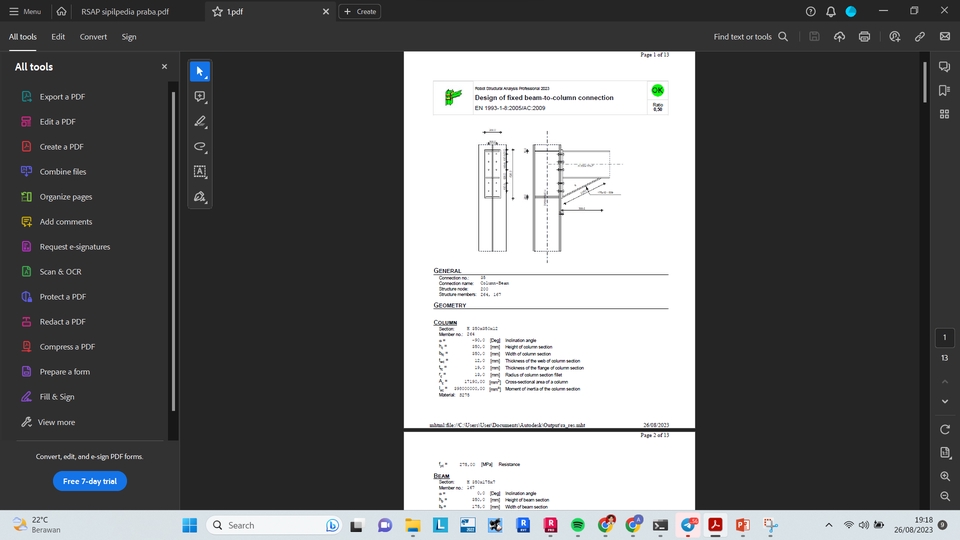Copy link to the file

click(x=920, y=37)
